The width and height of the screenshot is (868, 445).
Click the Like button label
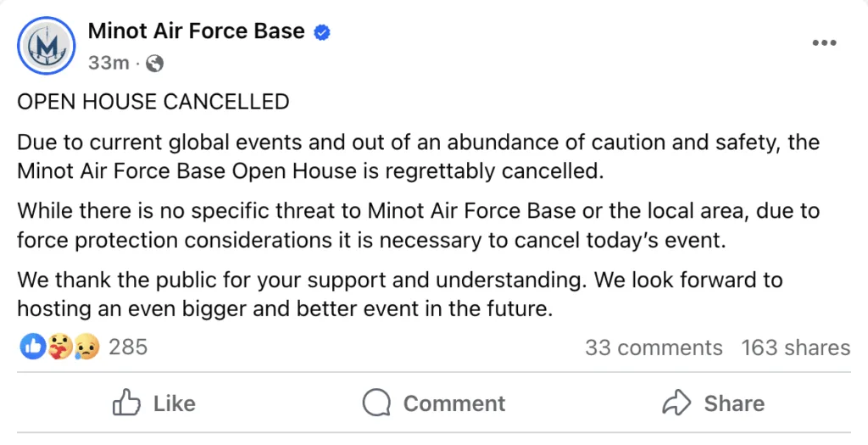(x=175, y=403)
